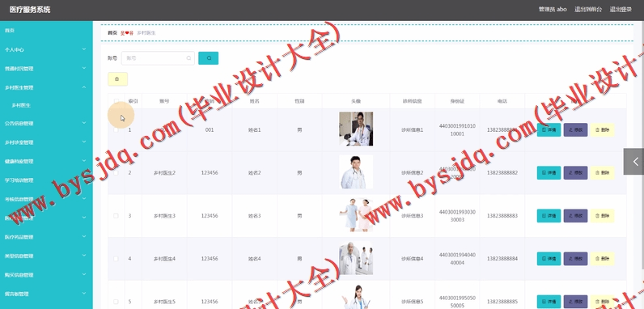Click 删除 for the 乡村医生2 row
Image resolution: width=644 pixels, height=309 pixels.
602,172
